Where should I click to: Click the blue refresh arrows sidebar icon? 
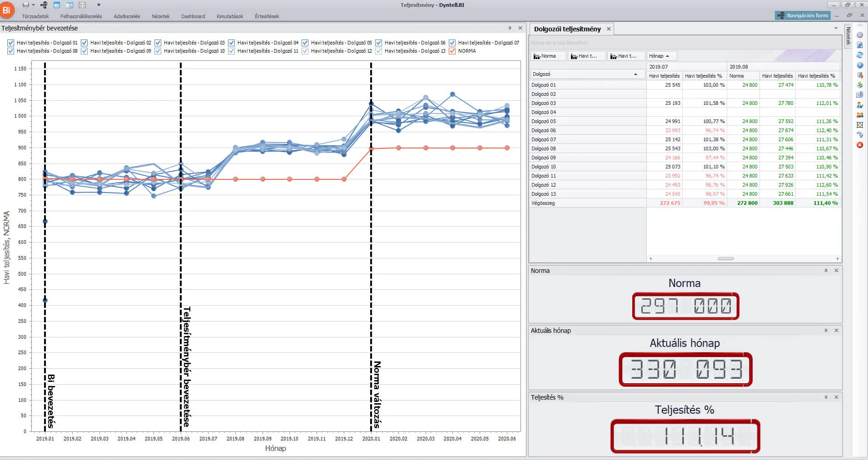(859, 55)
